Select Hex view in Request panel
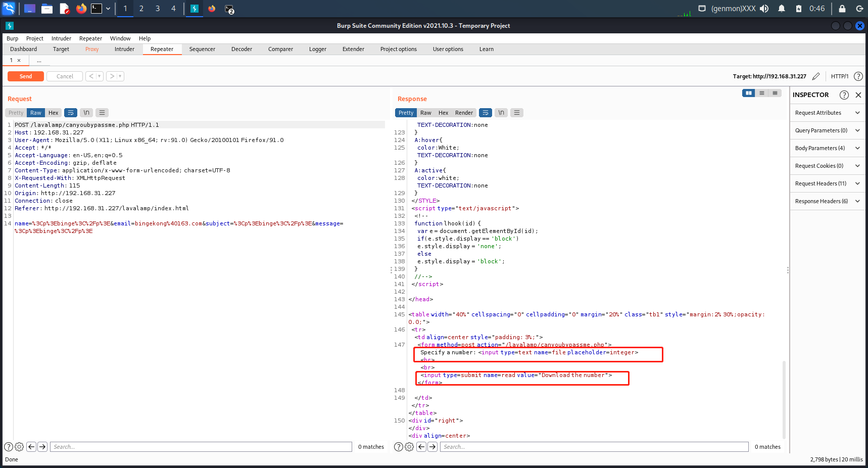868x468 pixels. (x=53, y=113)
